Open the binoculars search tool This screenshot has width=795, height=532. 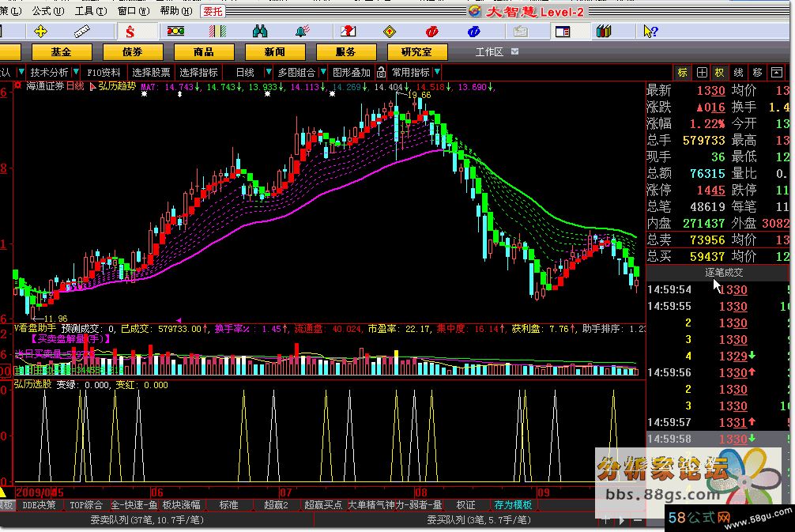coord(260,32)
